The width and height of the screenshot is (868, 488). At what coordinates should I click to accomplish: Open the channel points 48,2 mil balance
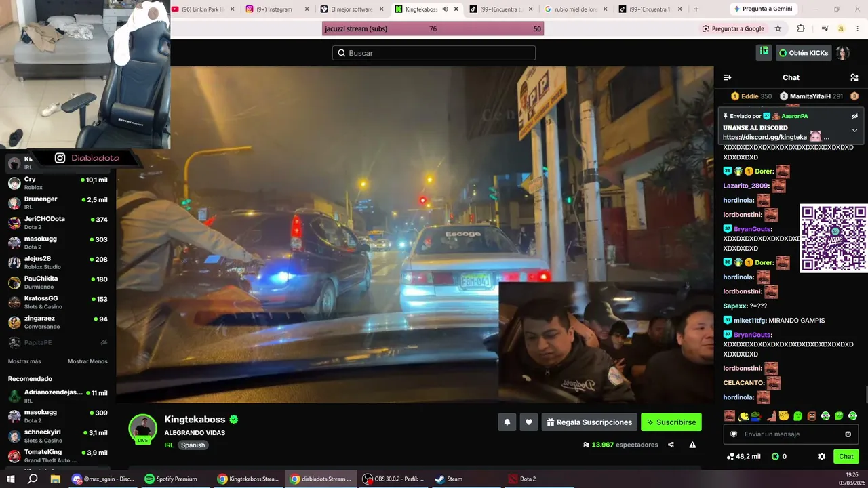(x=743, y=456)
